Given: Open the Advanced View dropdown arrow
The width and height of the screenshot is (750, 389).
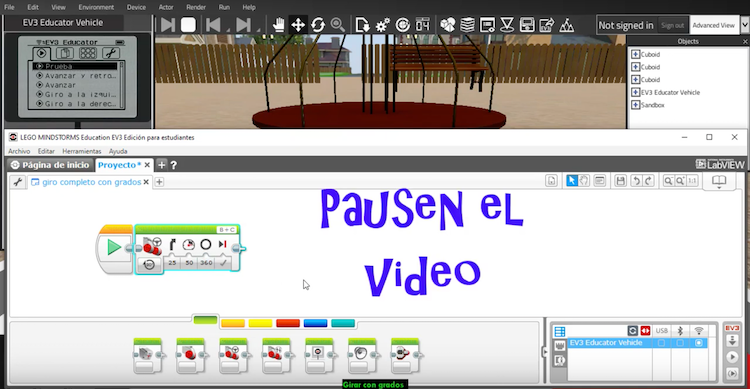Looking at the screenshot, I should point(745,25).
